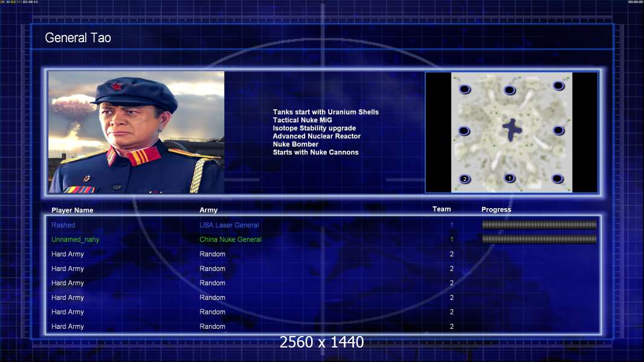Click the Rashed player name
644x362 pixels.
[63, 225]
